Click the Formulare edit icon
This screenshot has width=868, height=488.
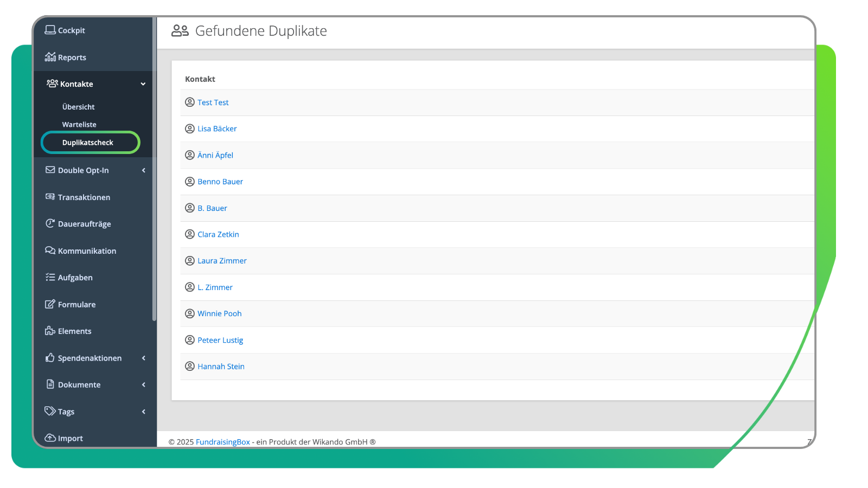(50, 304)
